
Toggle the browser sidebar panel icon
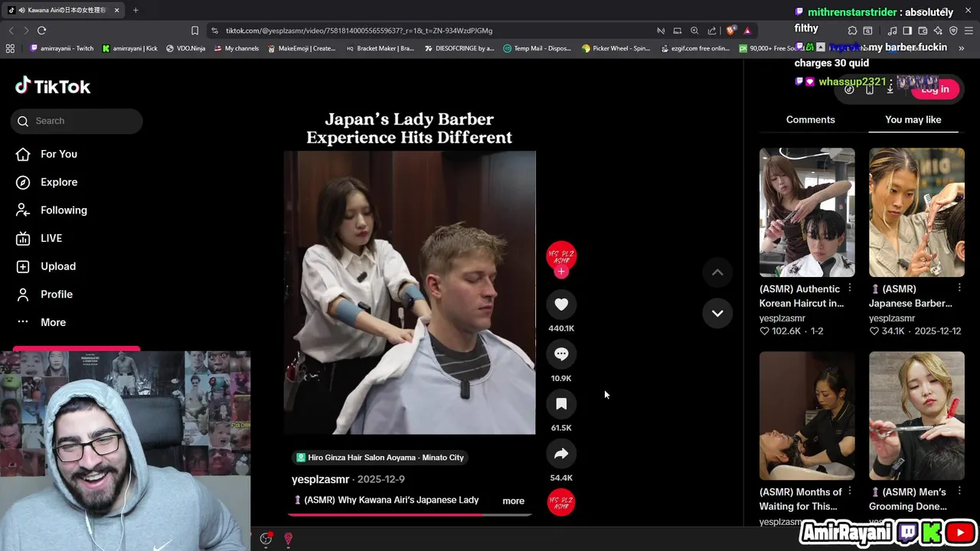pyautogui.click(x=907, y=31)
